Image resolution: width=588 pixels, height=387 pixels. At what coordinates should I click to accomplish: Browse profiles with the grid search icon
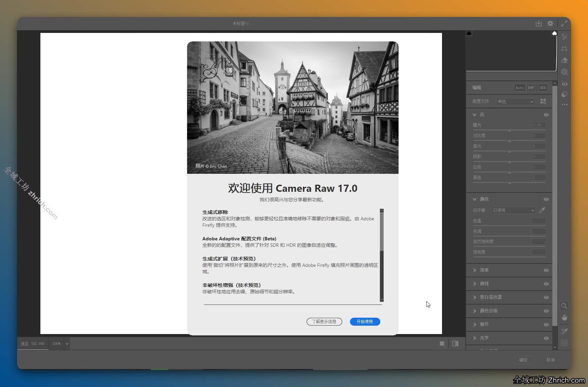(x=543, y=102)
